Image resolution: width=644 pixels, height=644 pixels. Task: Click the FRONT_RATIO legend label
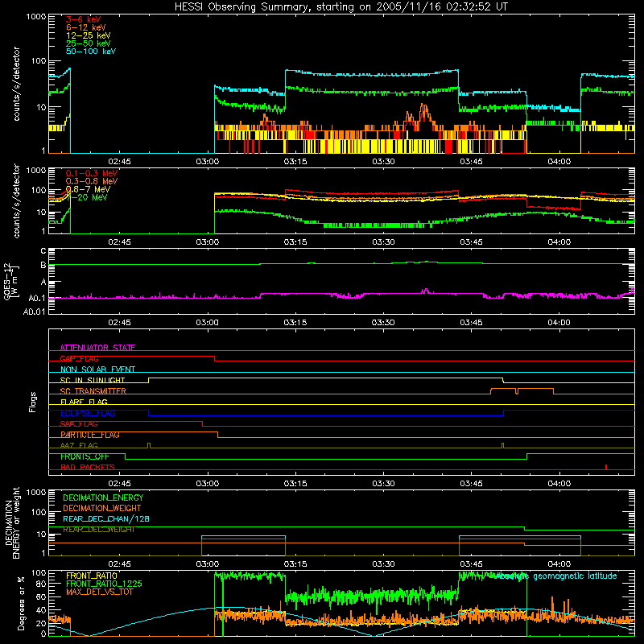click(92, 576)
